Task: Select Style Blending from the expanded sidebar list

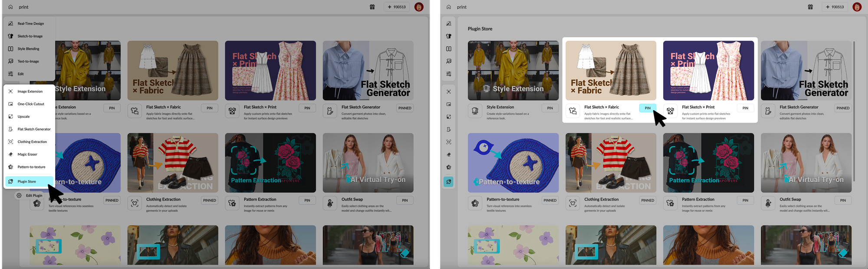Action: click(28, 49)
